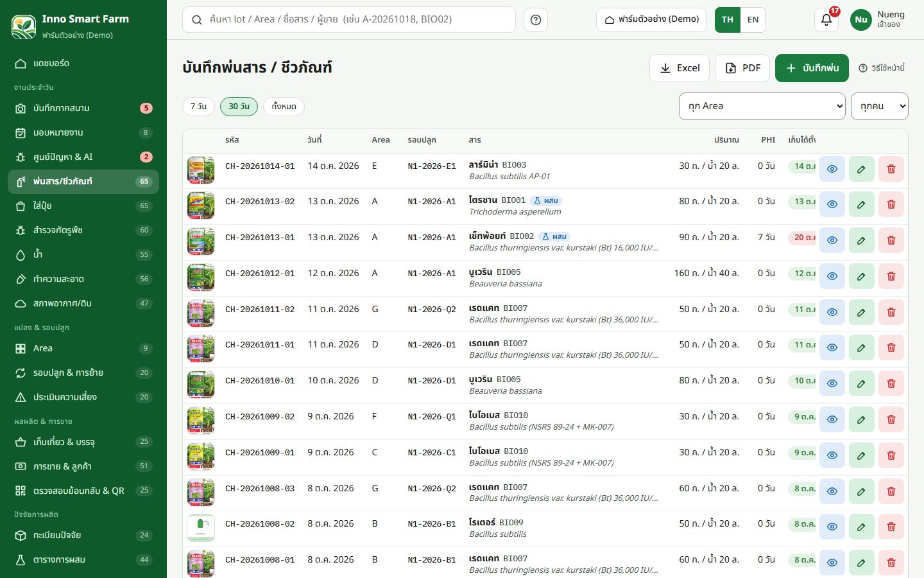Show details for CH-20261012-01 eye icon
Screen dimensions: 924x578
coord(832,276)
